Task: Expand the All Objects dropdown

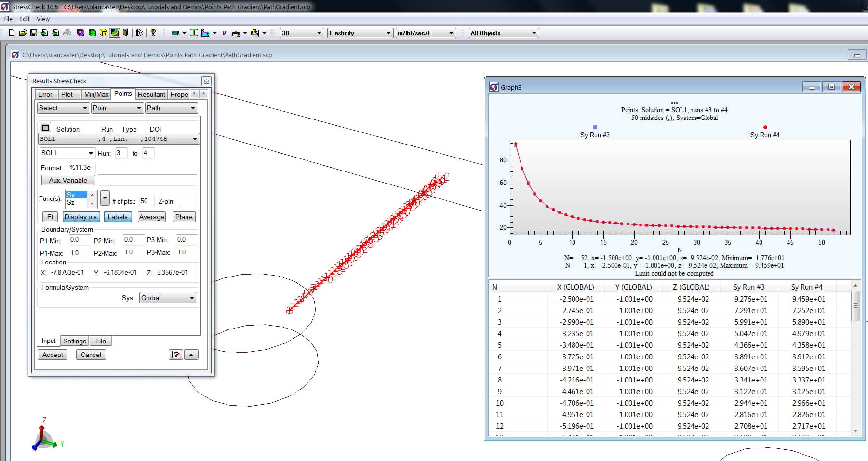Action: click(x=503, y=33)
